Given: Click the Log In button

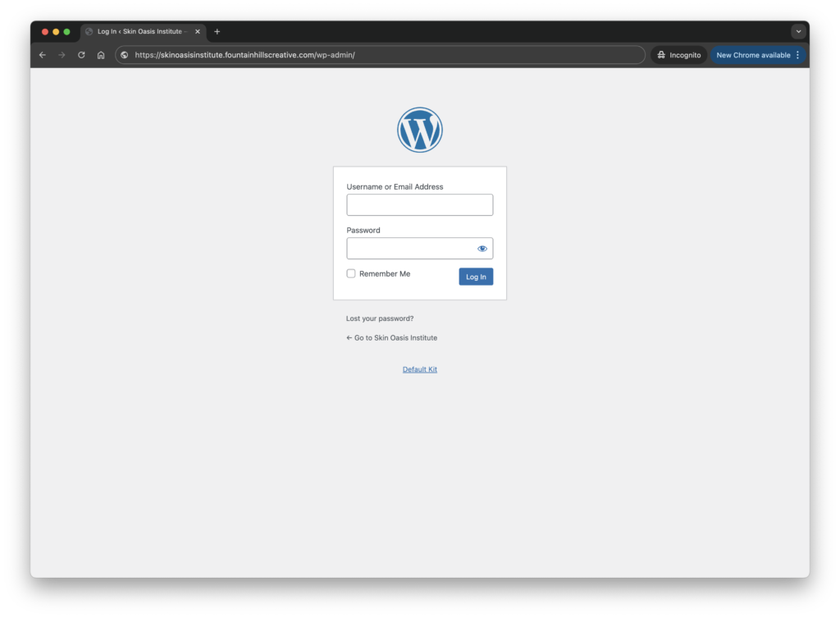Looking at the screenshot, I should pos(476,277).
